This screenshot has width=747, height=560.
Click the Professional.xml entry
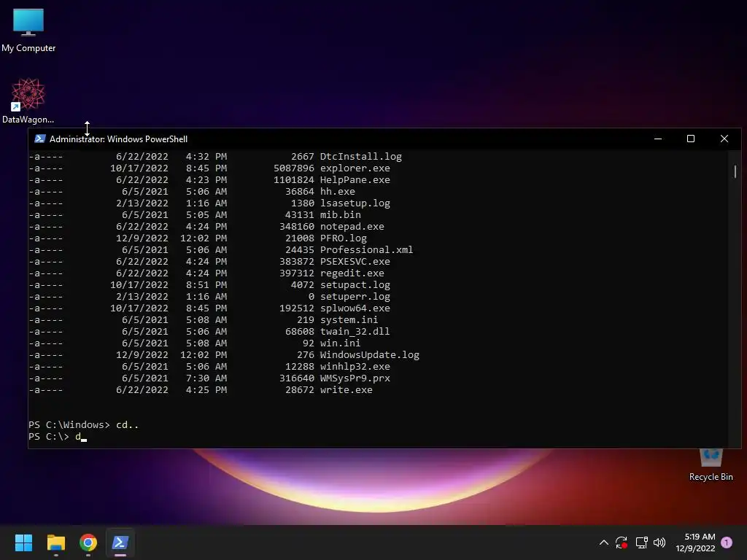tap(366, 250)
